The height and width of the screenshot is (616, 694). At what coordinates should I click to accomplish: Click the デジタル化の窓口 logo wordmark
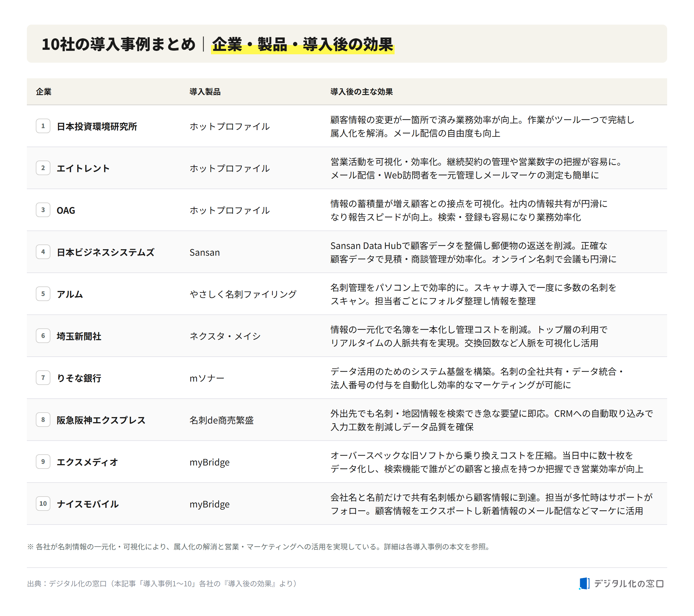[629, 584]
